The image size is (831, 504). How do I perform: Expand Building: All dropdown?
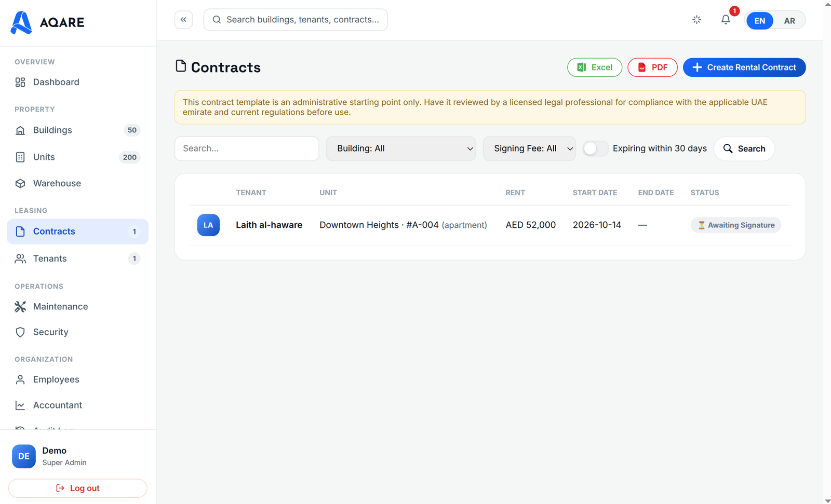tap(401, 148)
